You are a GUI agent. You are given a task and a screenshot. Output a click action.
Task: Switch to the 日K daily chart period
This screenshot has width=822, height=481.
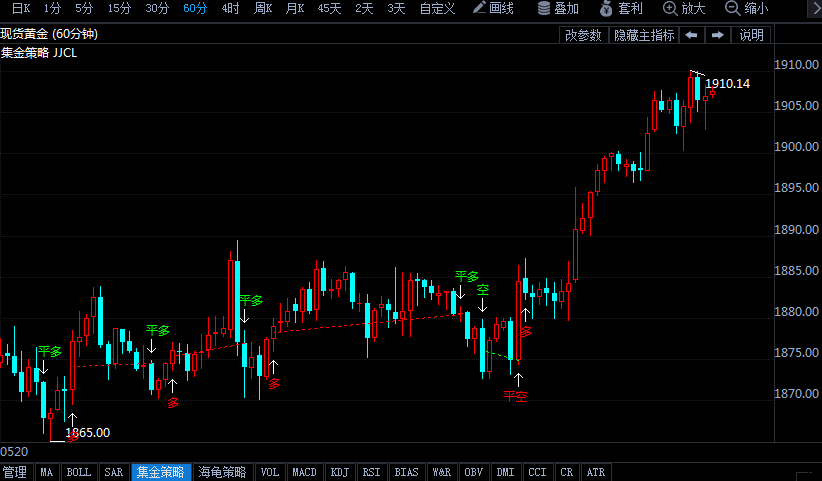[x=21, y=8]
